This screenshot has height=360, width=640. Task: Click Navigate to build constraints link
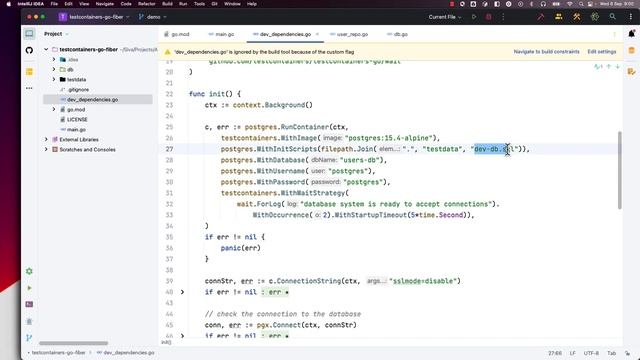pyautogui.click(x=546, y=52)
